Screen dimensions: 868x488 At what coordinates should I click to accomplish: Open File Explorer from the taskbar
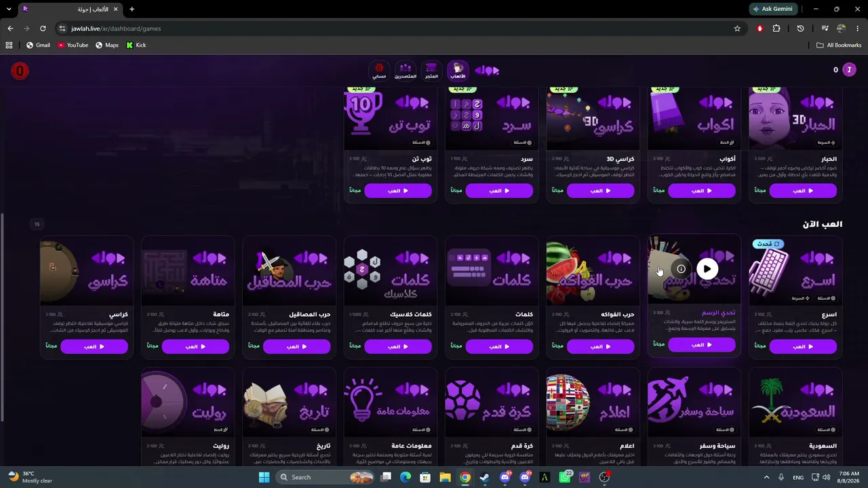pos(445,477)
